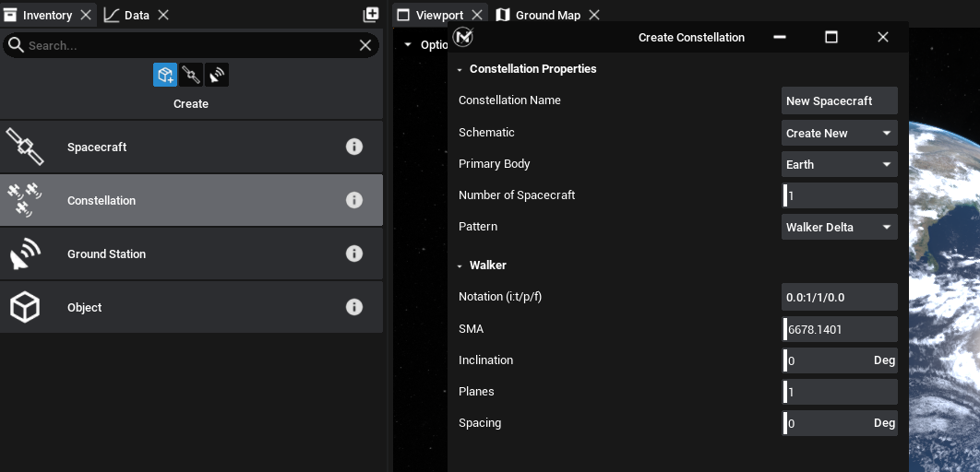The image size is (980, 472).
Task: Click the inventory Search box
Action: (x=191, y=45)
